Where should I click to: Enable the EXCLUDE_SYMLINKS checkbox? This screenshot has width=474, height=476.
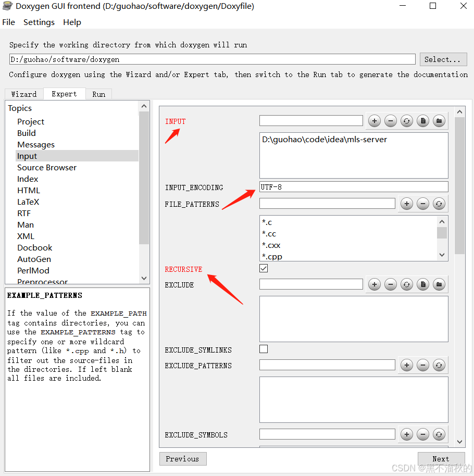pyautogui.click(x=264, y=349)
